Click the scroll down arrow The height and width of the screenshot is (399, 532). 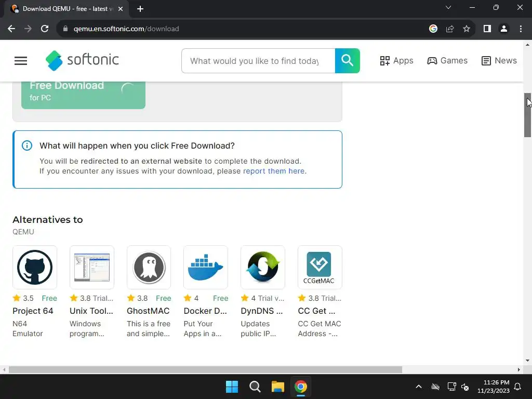point(527,361)
